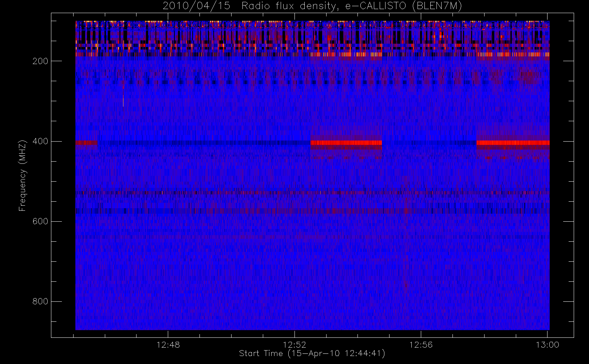
Task: Click the thin yellow vertical streak near 300 MHz
Action: click(123, 101)
